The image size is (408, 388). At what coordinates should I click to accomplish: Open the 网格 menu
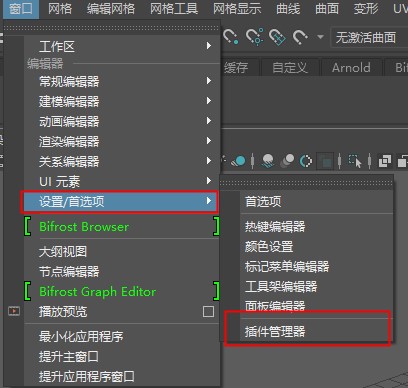pos(60,9)
